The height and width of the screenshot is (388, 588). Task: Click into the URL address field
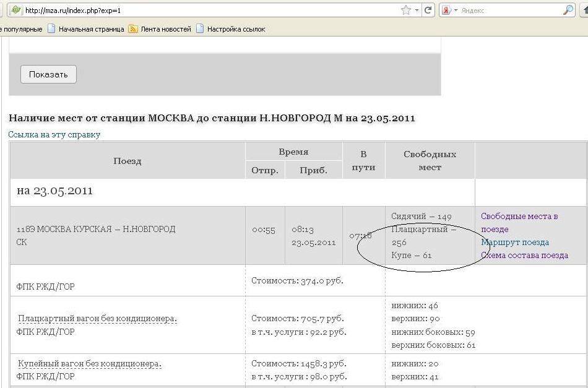tap(210, 11)
